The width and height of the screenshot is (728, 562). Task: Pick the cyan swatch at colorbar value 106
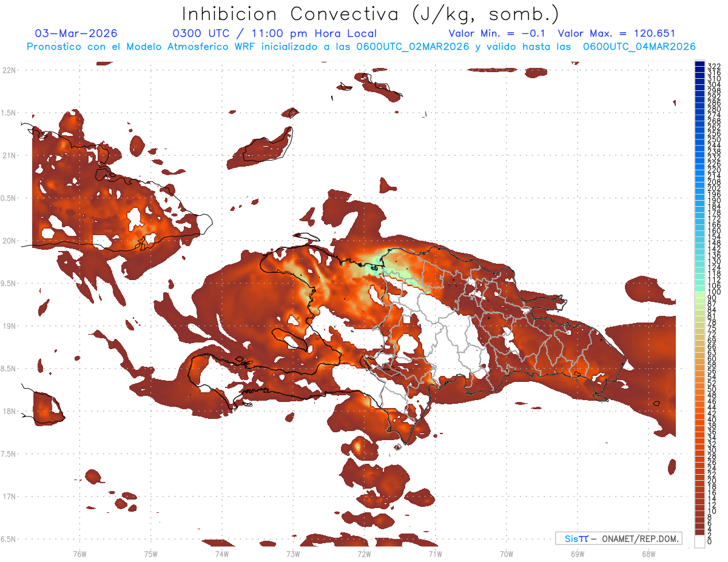pos(699,284)
